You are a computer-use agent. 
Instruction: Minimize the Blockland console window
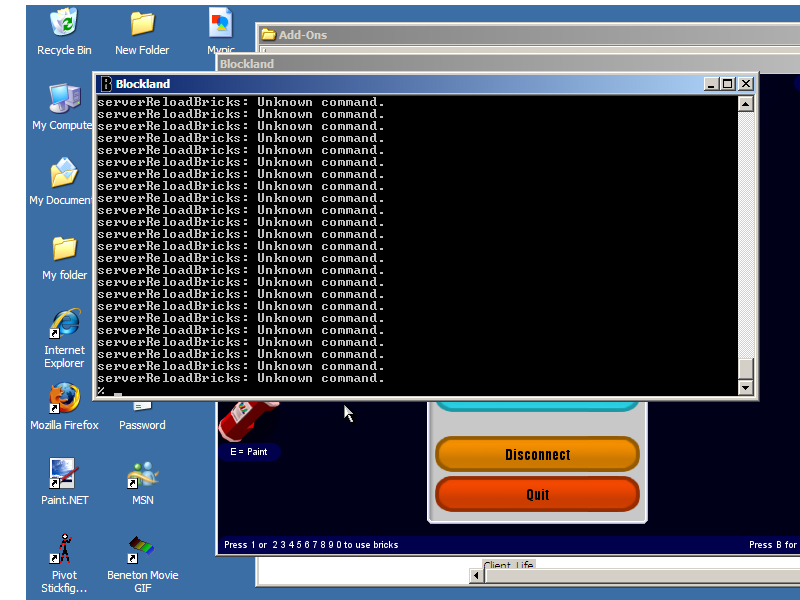[x=711, y=84]
